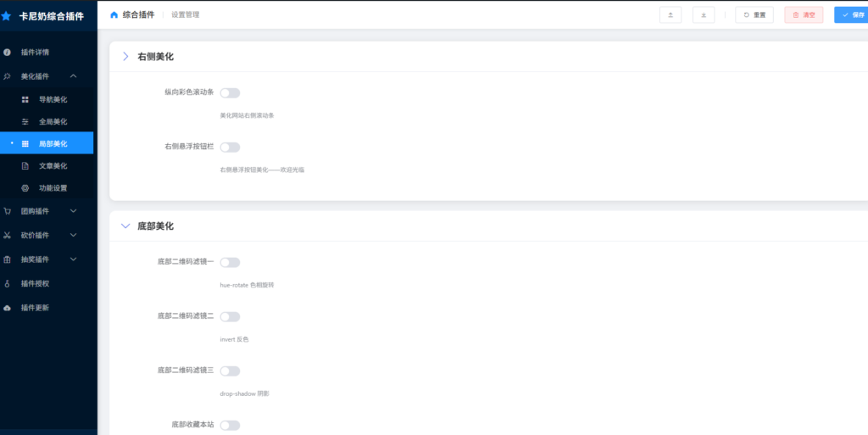Screen dimensions: 868x435
Task: Click the upload arrow icon button
Action: click(670, 15)
